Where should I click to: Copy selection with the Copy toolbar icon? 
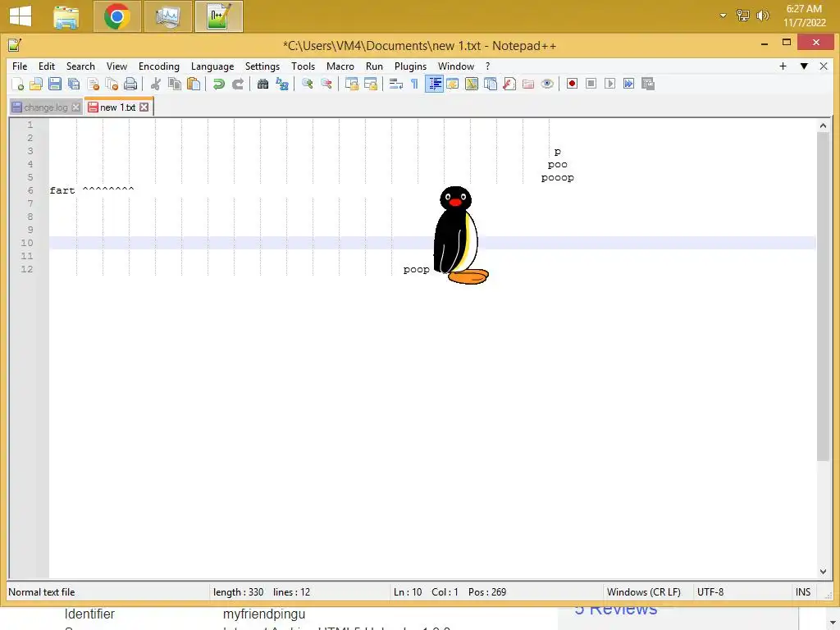pos(174,84)
